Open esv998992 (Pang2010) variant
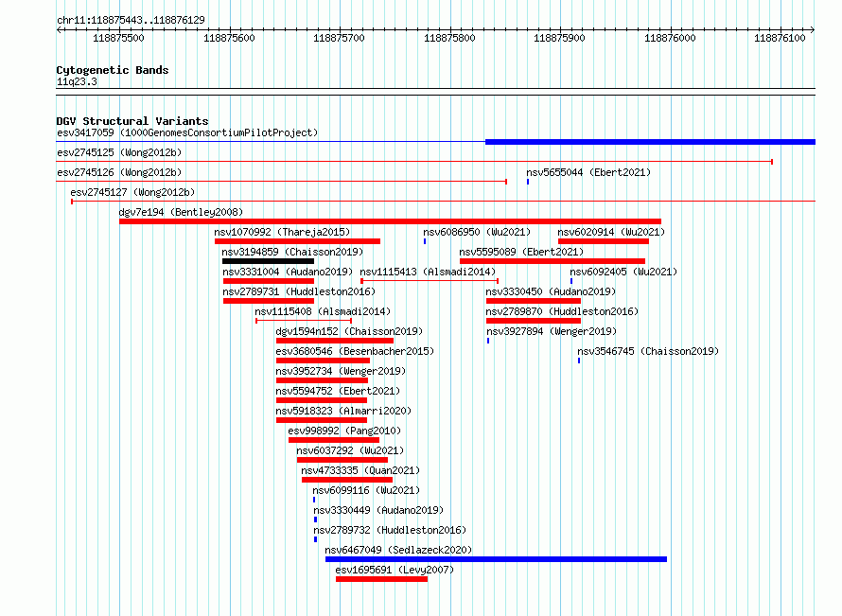Screen dimensions: 842x616 point(344,431)
